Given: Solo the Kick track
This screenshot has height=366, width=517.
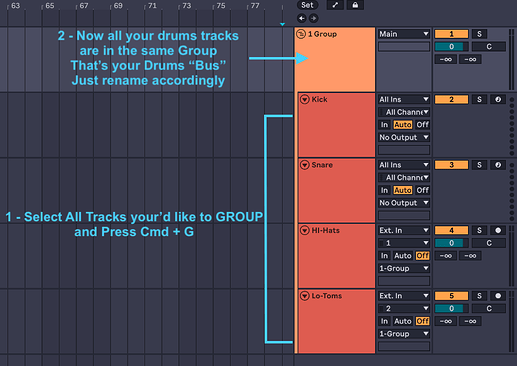Looking at the screenshot, I should 479,99.
